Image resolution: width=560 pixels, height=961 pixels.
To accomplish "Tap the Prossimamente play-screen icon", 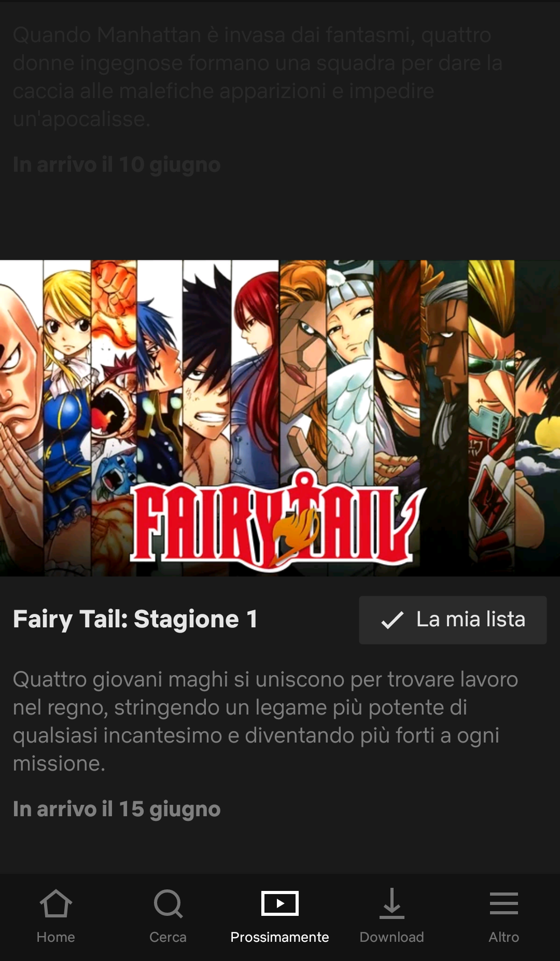I will pos(280,903).
